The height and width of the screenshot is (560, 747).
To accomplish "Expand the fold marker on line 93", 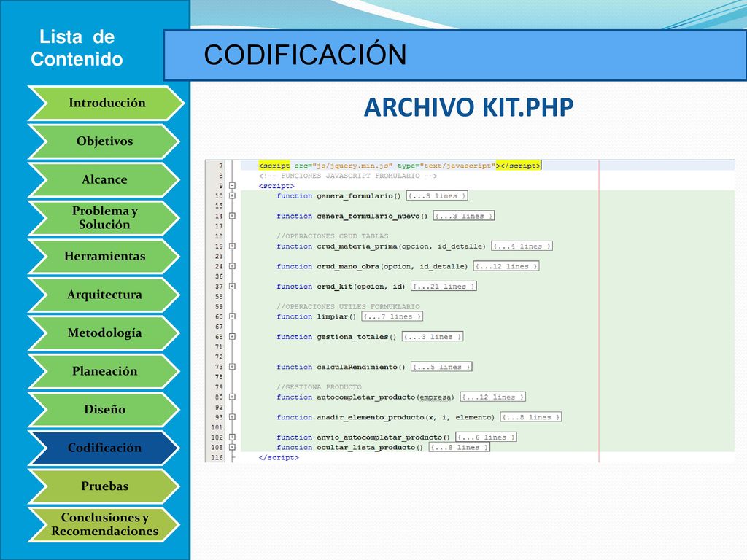I will pyautogui.click(x=232, y=417).
